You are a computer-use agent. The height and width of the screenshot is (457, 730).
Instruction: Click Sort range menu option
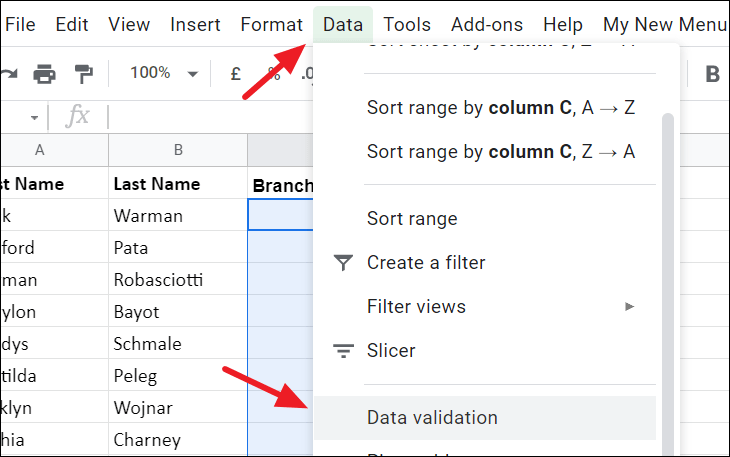(x=412, y=219)
